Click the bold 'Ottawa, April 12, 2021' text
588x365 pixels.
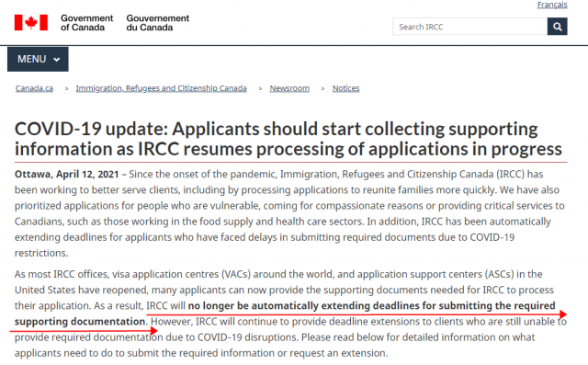(67, 174)
